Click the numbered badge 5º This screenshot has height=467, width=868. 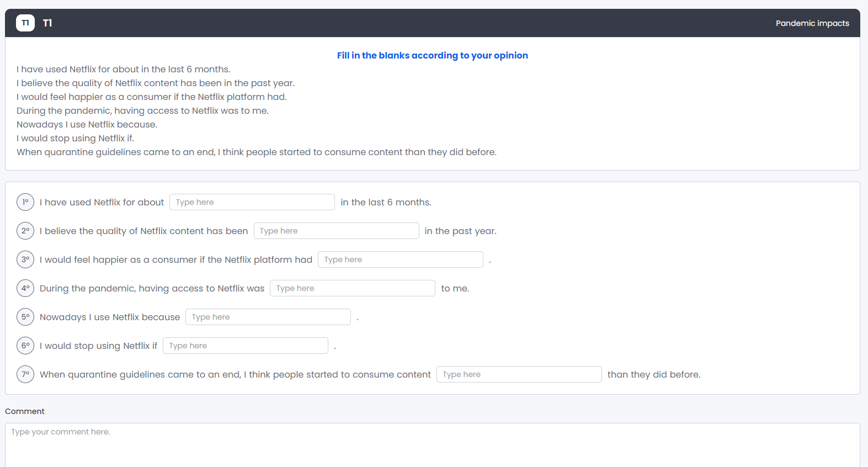click(x=25, y=317)
